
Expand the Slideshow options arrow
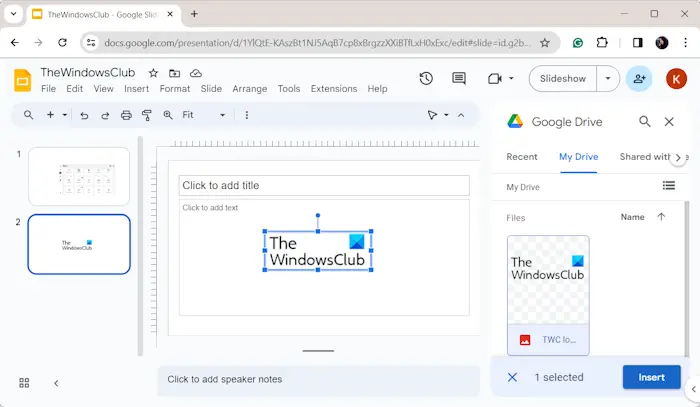tap(608, 79)
